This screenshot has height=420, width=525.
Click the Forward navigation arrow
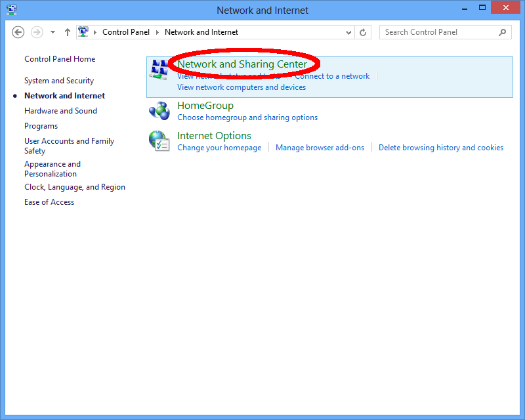tap(37, 33)
